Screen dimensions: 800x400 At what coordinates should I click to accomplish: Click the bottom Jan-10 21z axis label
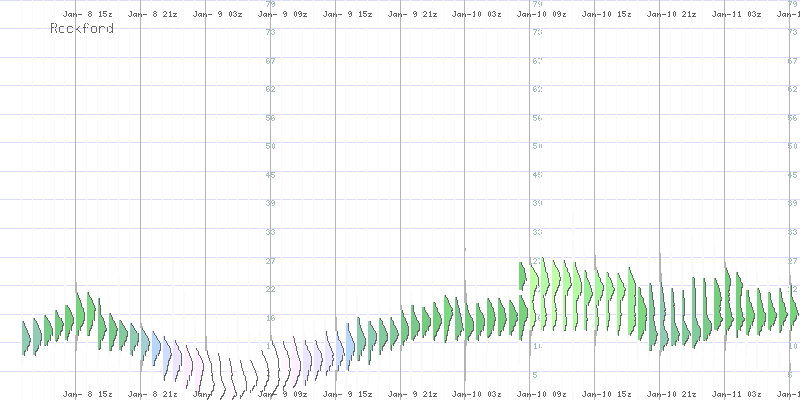pos(672,394)
